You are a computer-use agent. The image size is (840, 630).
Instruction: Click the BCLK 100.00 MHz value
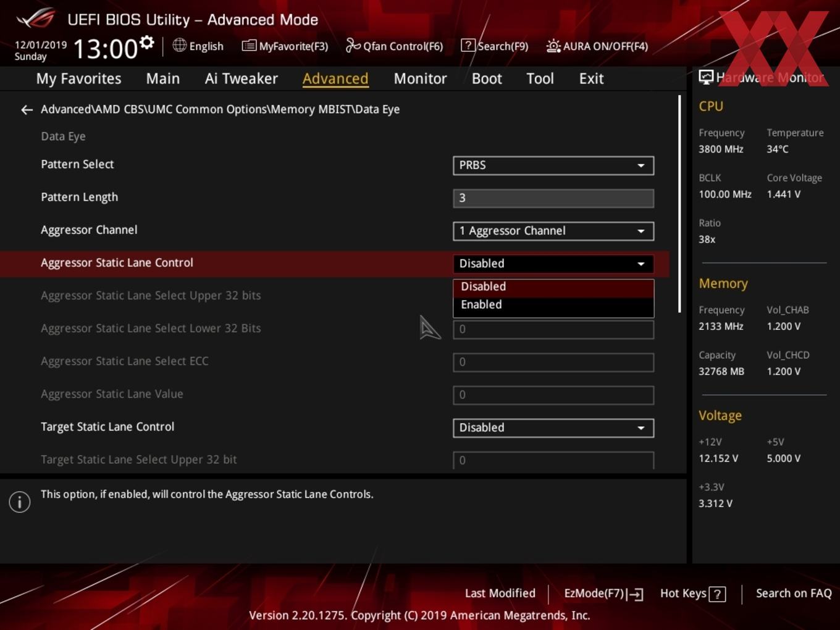[725, 194]
